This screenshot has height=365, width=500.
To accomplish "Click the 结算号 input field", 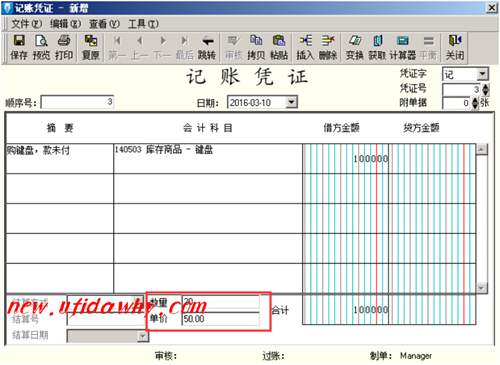I will click(x=106, y=319).
